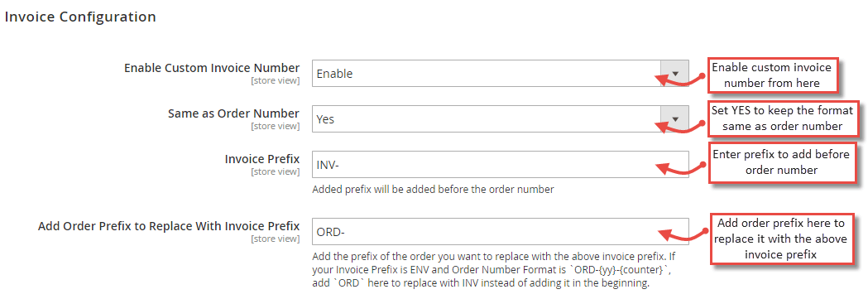Click the Invoice Configuration section heading
This screenshot has width=868, height=299.
(x=80, y=17)
